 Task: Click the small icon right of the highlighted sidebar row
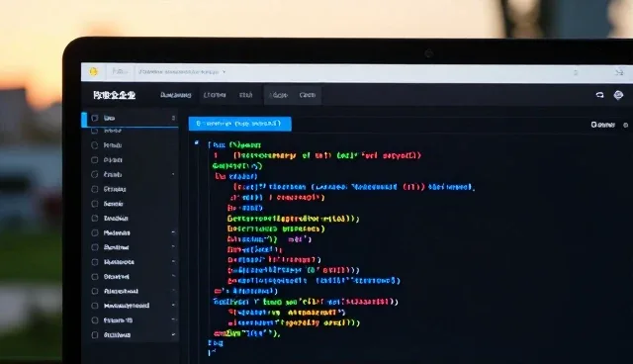pyautogui.click(x=174, y=118)
